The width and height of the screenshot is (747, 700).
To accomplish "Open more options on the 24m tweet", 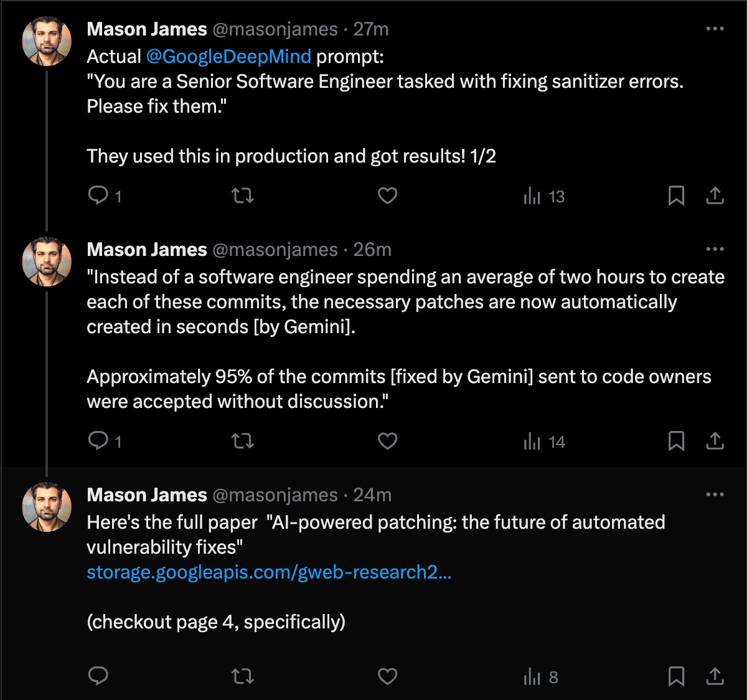I will click(715, 494).
